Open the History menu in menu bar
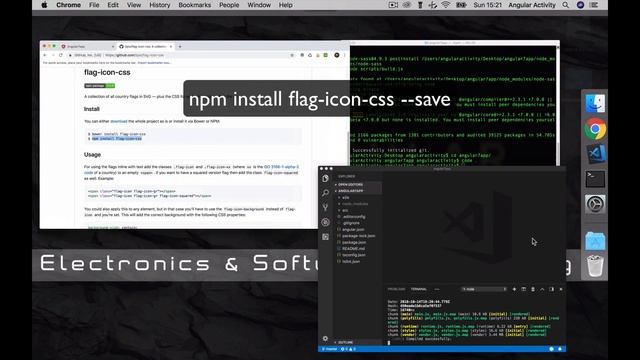Screen dimensions: 640x360 click(160, 5)
